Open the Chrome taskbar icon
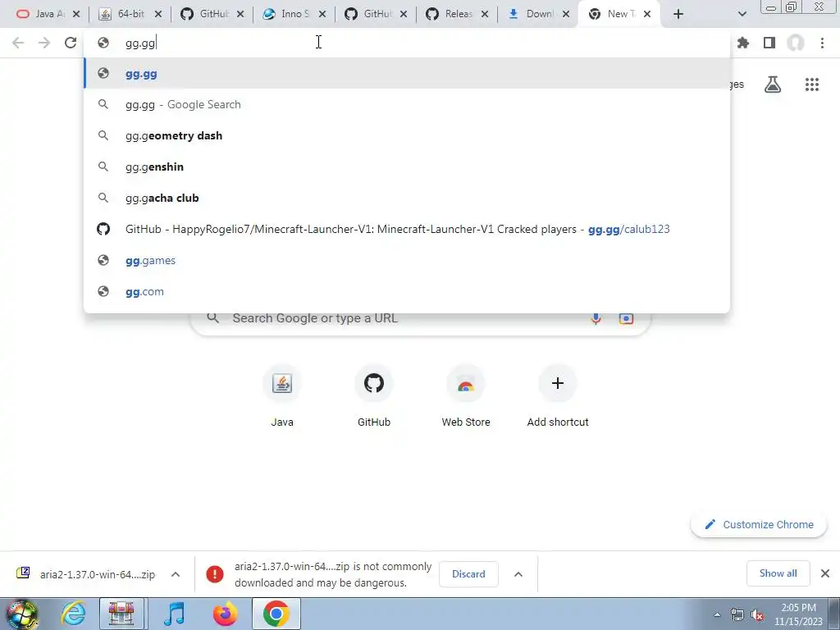Screen dimensions: 840x630 coord(276,614)
